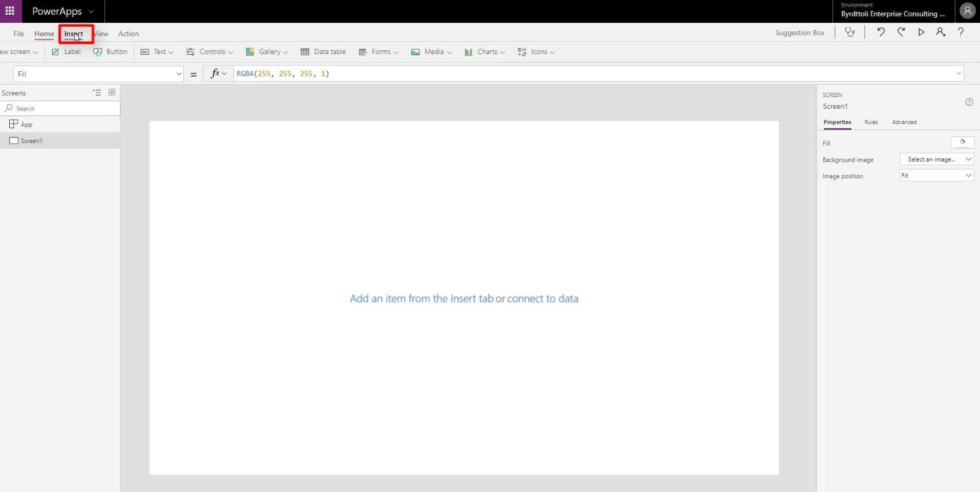Image resolution: width=980 pixels, height=492 pixels.
Task: Expand the Forms dropdown
Action: click(x=379, y=52)
